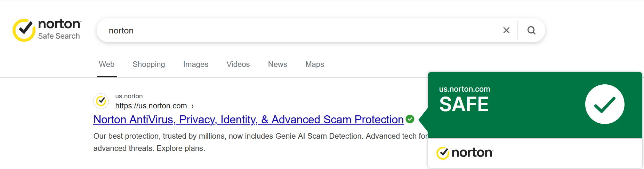Click the Norton Safe Search checkmark logo

24,30
